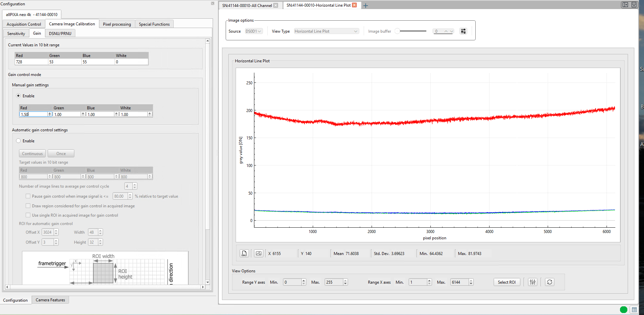This screenshot has width=644, height=315.
Task: Switch to the DSNU/PRNU tab
Action: point(60,33)
